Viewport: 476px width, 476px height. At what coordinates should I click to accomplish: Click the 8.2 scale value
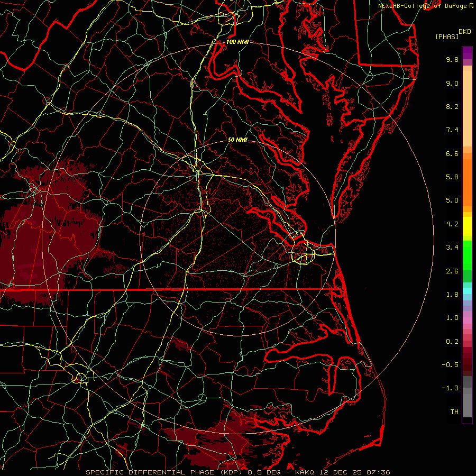pyautogui.click(x=452, y=106)
